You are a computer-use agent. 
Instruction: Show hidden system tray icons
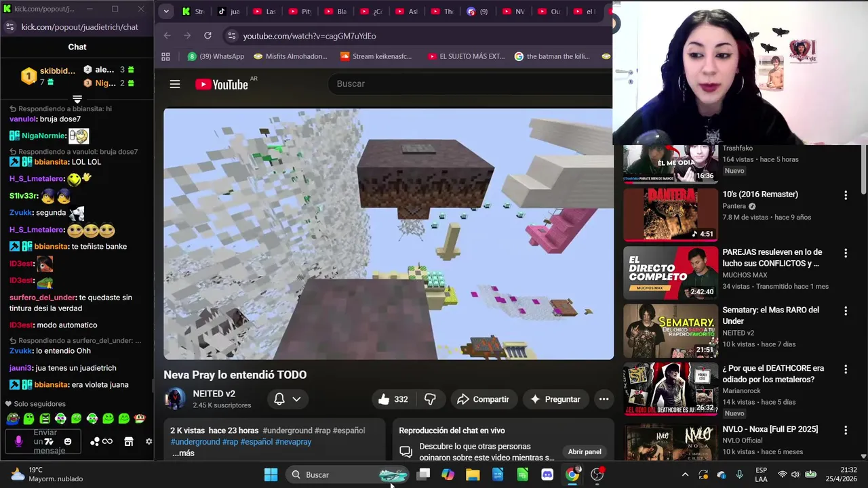(685, 474)
